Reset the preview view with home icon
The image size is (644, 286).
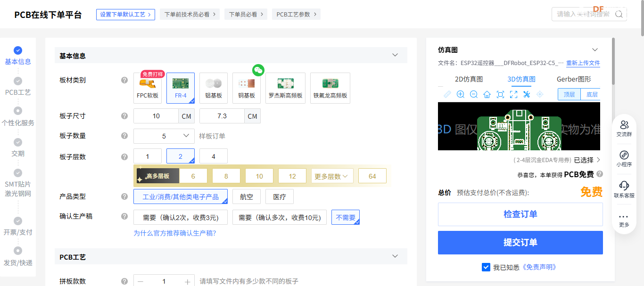pyautogui.click(x=487, y=94)
